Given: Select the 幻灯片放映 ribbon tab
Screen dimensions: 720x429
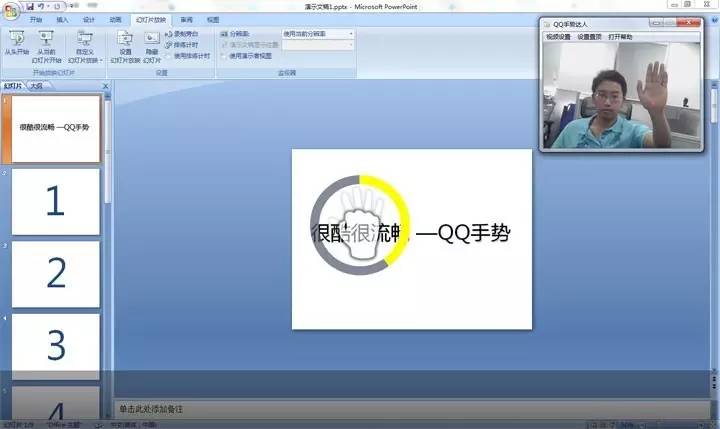Looking at the screenshot, I should [x=151, y=20].
